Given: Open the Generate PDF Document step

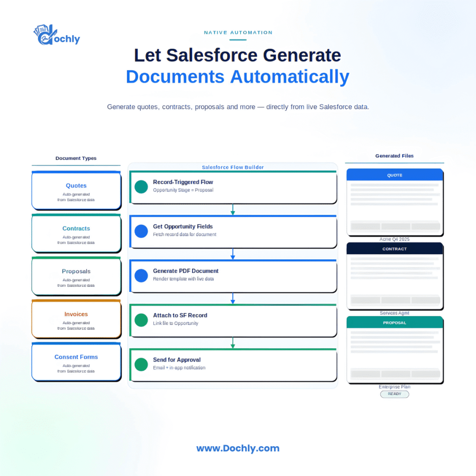Looking at the screenshot, I should (233, 276).
